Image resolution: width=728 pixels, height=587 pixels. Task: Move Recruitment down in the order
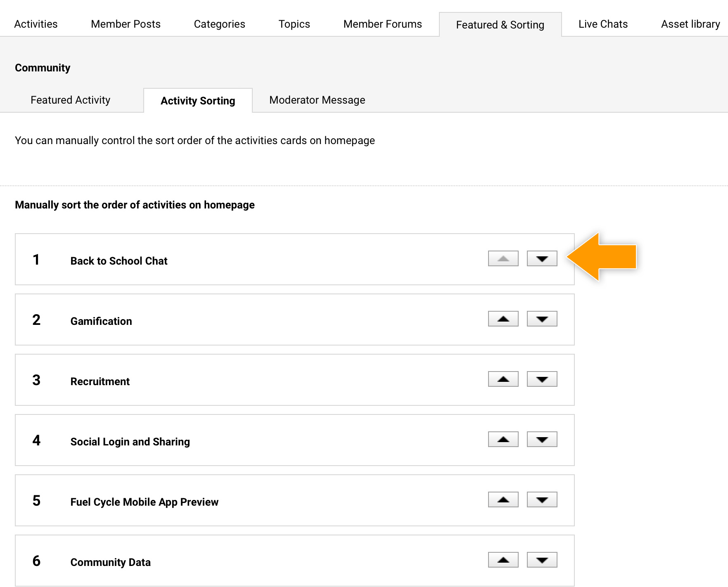click(x=542, y=379)
